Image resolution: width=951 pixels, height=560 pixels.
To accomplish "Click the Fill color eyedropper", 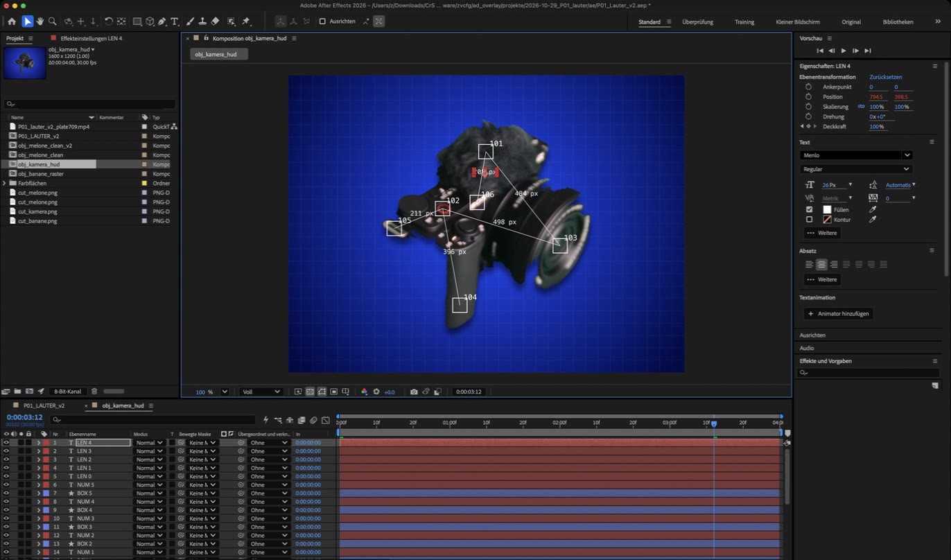I will coord(873,209).
